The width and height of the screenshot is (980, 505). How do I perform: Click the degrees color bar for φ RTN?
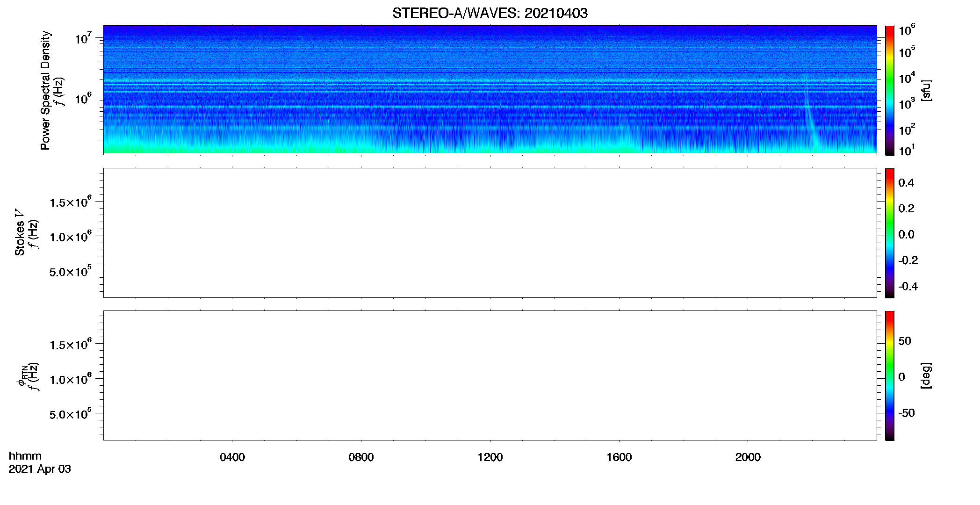click(x=889, y=375)
